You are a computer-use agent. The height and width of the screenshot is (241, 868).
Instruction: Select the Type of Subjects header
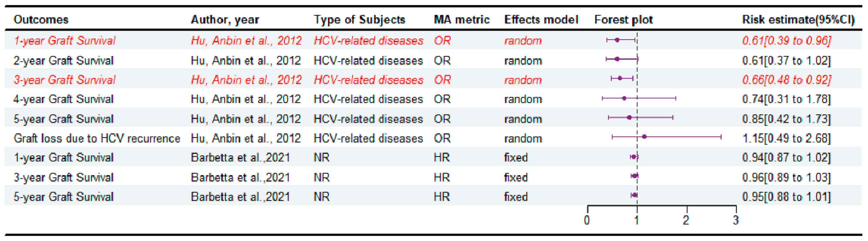(x=359, y=20)
